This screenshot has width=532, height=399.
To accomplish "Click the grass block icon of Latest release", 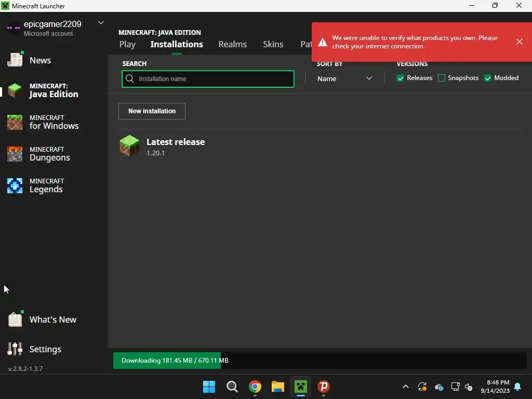I will click(x=129, y=145).
